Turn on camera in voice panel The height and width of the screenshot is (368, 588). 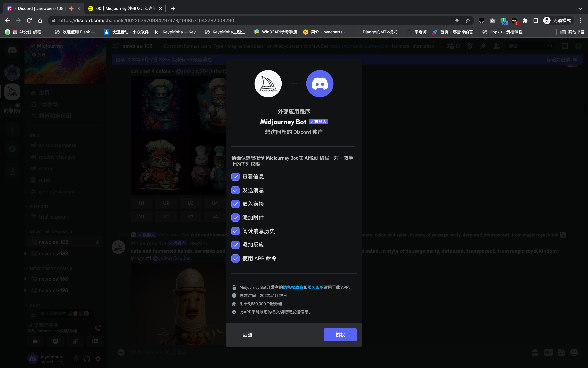(36, 341)
